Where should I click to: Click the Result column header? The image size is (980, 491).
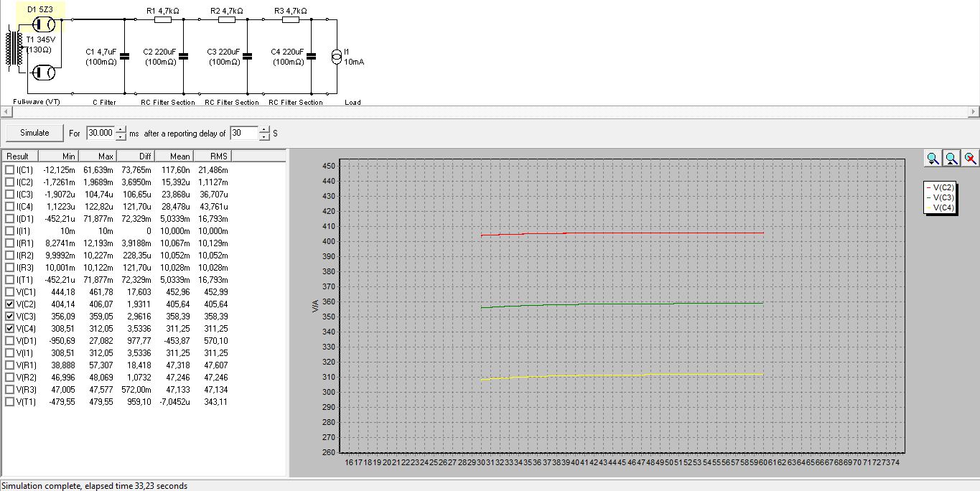pos(19,156)
